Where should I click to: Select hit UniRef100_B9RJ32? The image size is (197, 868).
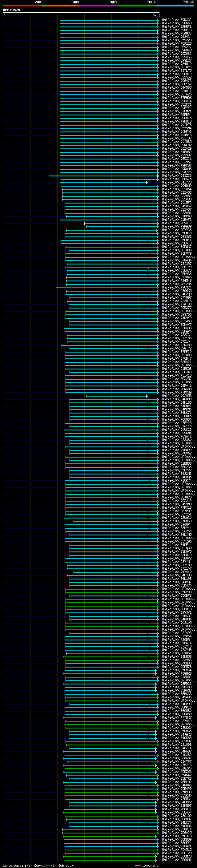(177, 20)
